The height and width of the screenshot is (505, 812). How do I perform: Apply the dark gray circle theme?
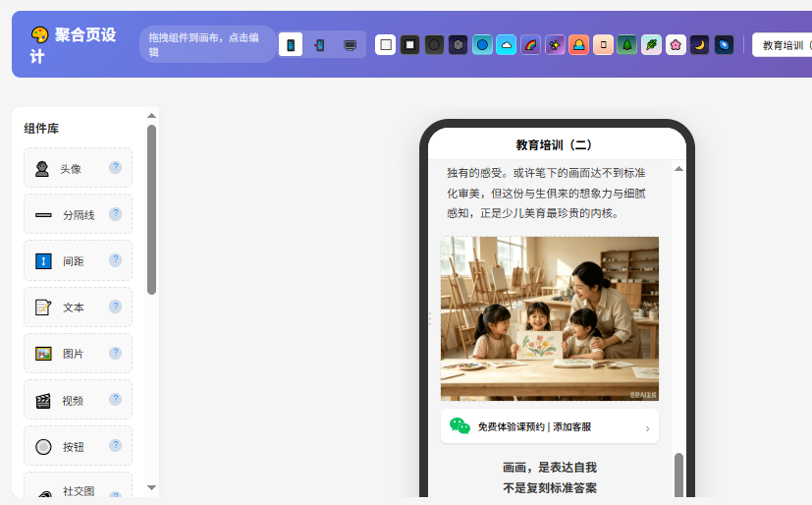(x=434, y=45)
